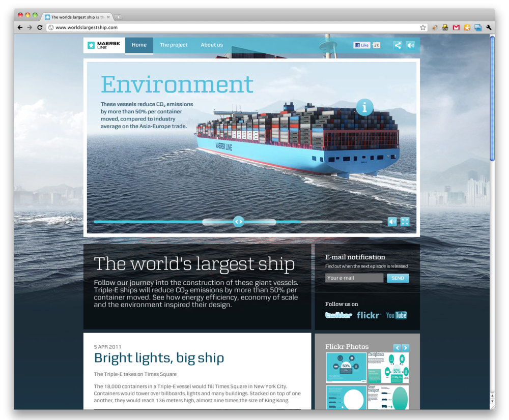The image size is (509, 420).
Task: Click the share icon in site header
Action: (x=398, y=45)
